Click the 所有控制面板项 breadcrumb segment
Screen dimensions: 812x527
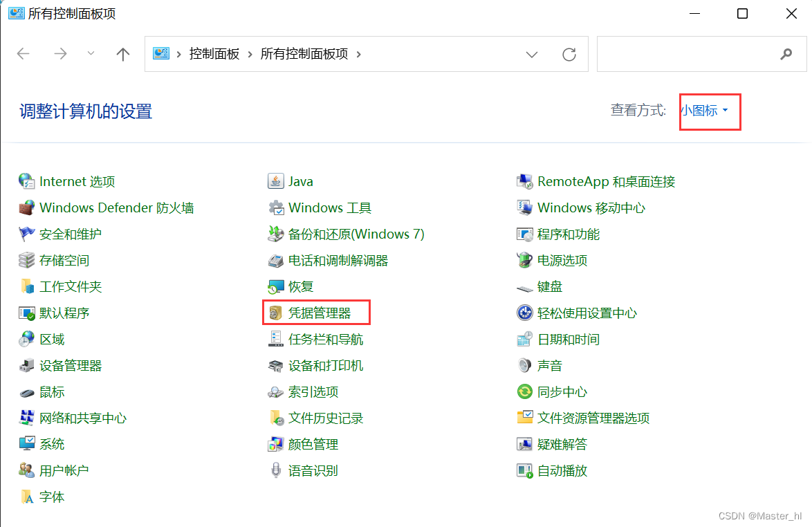[304, 54]
